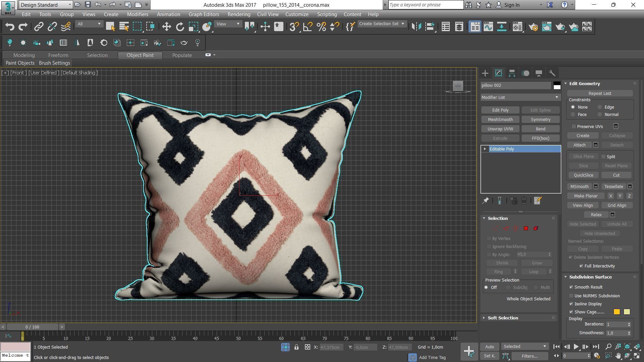
Task: Open Design Standard workspace dropdown
Action: (x=46, y=5)
